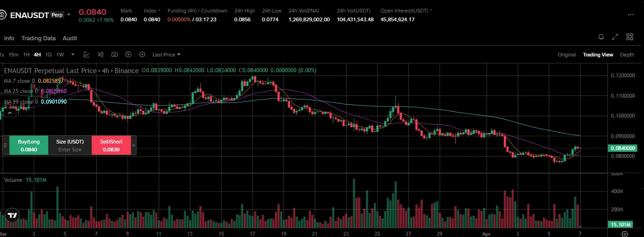Image resolution: width=644 pixels, height=237 pixels.
Task: Click the Apr date label on time axis
Action: pos(486,235)
